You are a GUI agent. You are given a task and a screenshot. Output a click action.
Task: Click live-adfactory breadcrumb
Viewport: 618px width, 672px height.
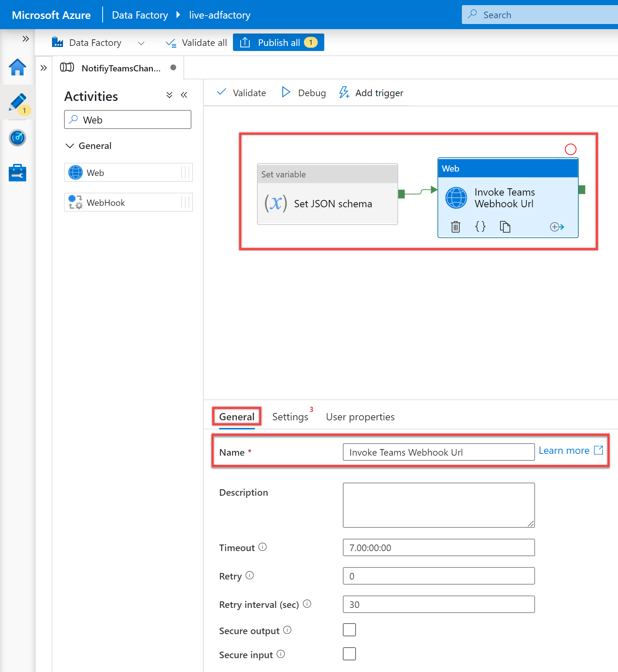click(x=219, y=15)
